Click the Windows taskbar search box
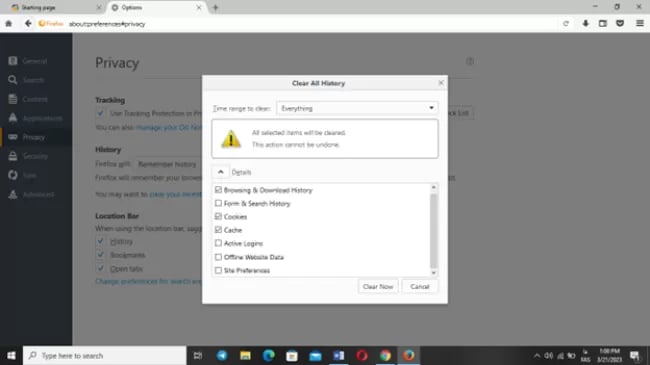 pyautogui.click(x=104, y=355)
